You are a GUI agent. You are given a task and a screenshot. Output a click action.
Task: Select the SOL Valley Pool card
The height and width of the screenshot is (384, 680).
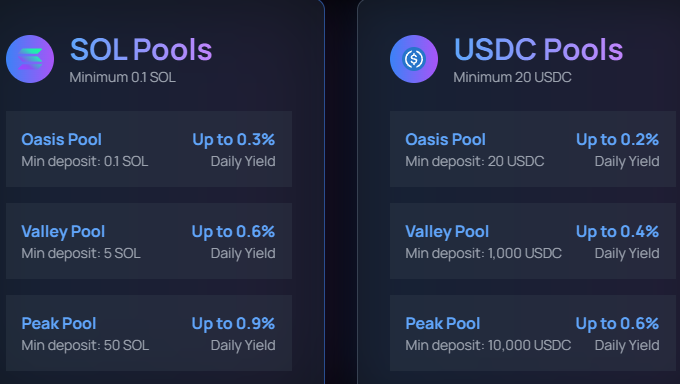[149, 241]
